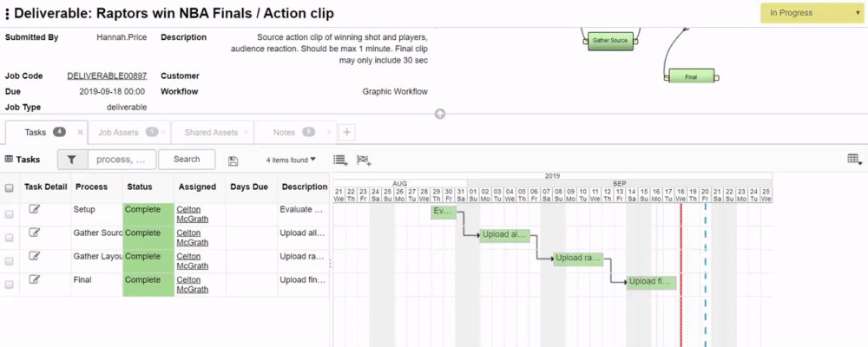Open edit icon for Gather Source task
Image resolution: width=868 pixels, height=347 pixels.
[x=35, y=232]
